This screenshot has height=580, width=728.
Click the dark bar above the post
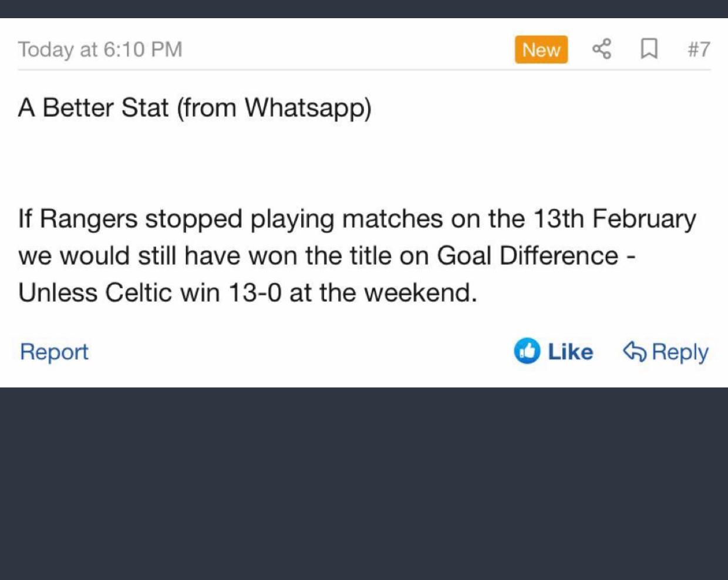364,8
